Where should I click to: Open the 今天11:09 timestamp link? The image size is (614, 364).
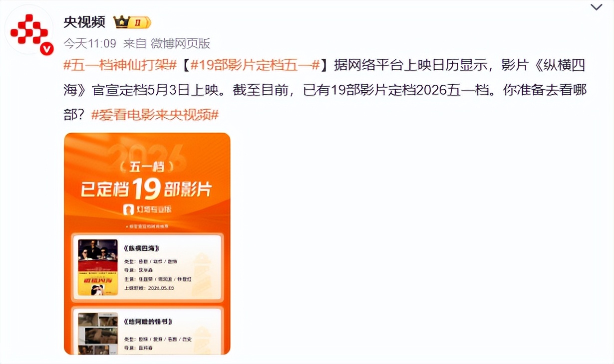[x=90, y=43]
